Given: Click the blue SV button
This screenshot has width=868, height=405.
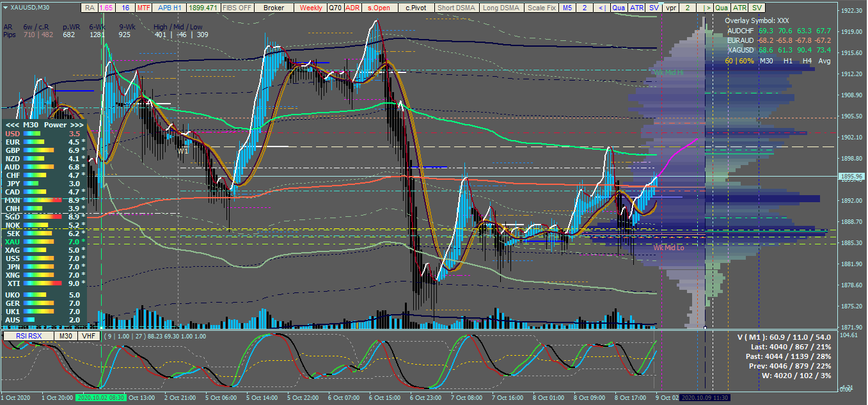Looking at the screenshot, I should coord(653,8).
